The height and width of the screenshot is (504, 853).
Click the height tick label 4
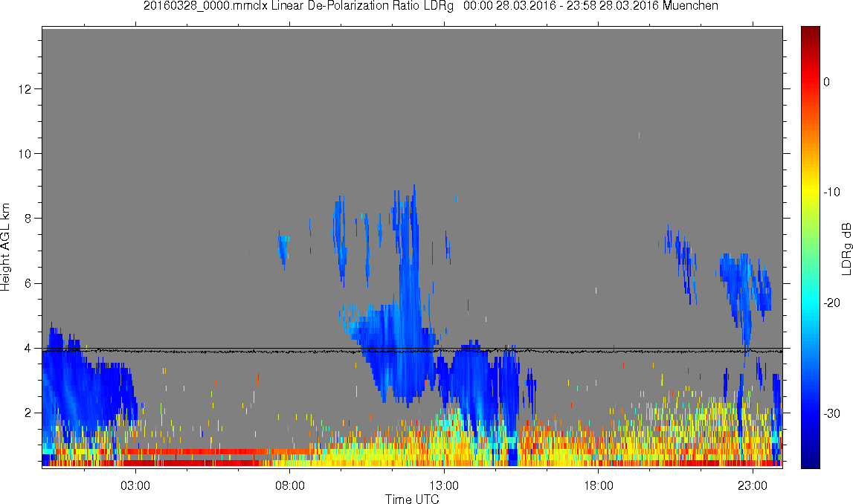[x=28, y=348]
